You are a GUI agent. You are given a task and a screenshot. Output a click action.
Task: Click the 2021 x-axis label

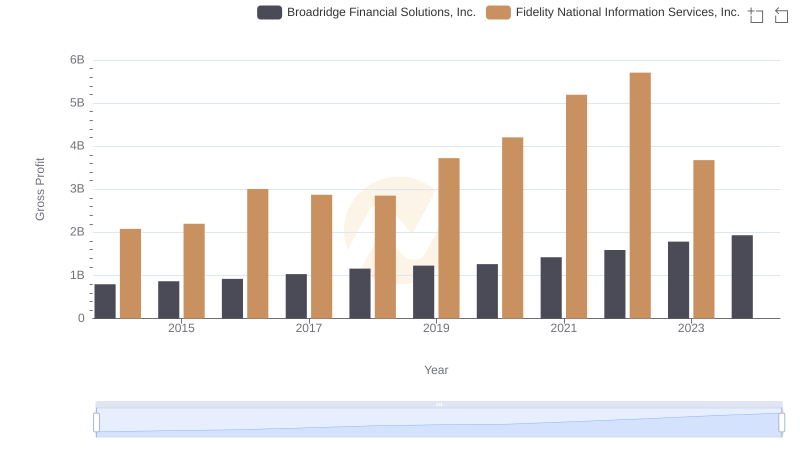point(564,328)
